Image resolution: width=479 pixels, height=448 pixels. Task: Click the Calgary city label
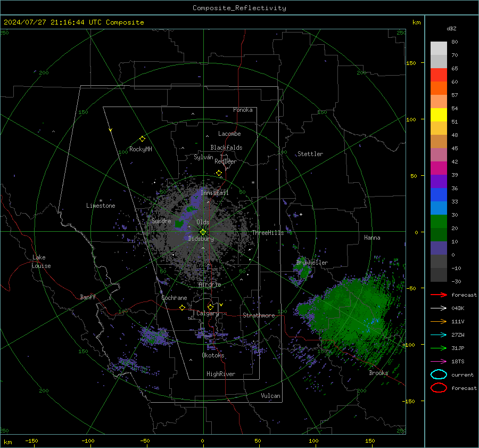tap(208, 313)
